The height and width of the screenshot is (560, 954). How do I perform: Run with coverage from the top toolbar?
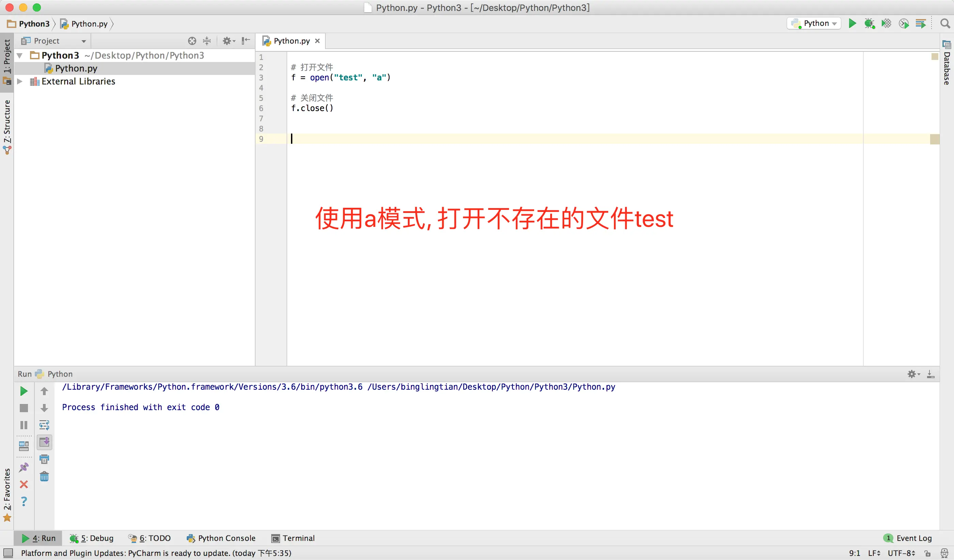coord(886,24)
